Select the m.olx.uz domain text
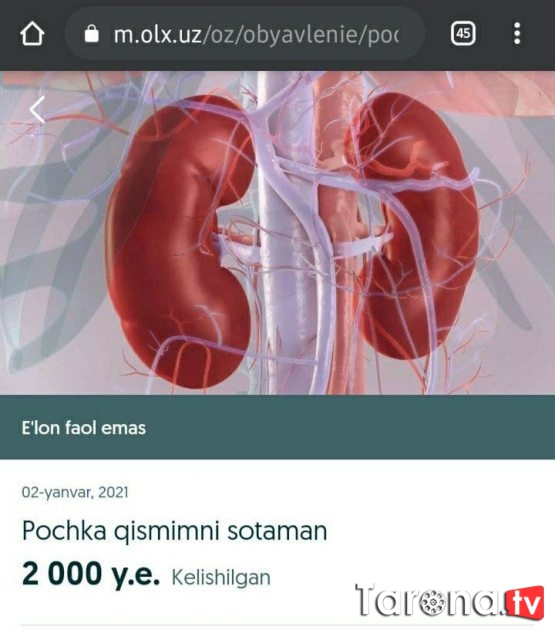 click(x=158, y=34)
